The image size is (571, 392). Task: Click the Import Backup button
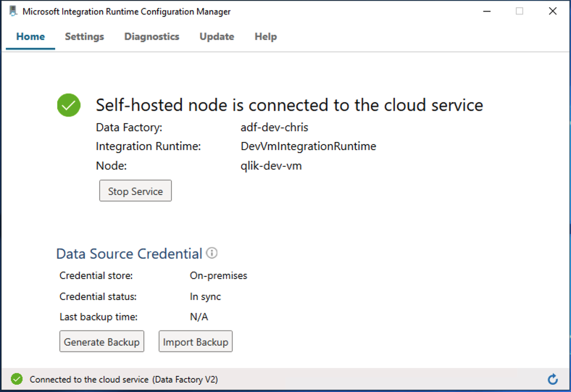coord(196,342)
